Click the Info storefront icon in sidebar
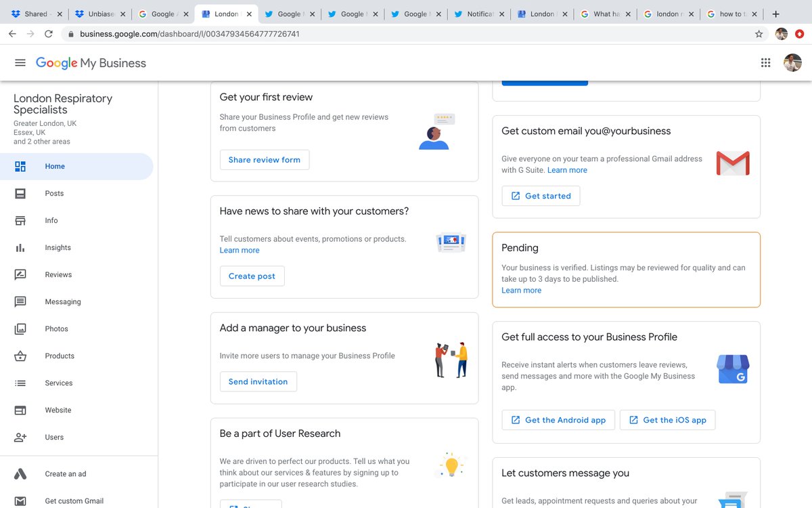The width and height of the screenshot is (812, 508). pos(20,220)
